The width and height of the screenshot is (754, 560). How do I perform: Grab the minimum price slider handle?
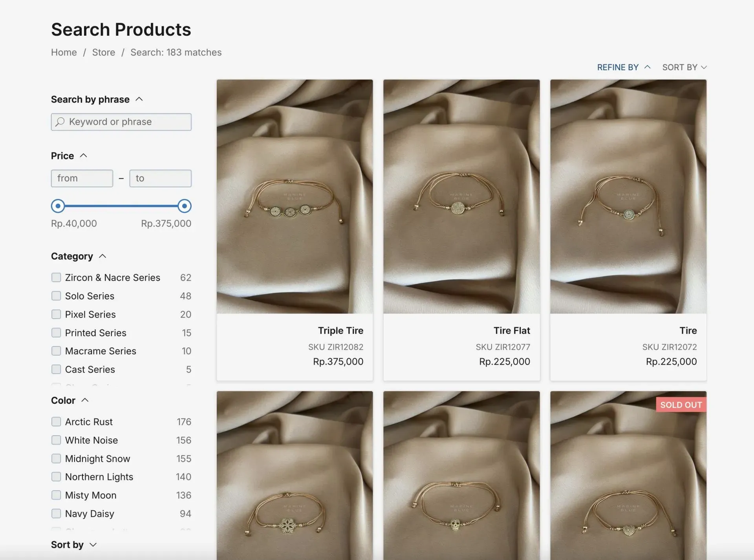(58, 206)
